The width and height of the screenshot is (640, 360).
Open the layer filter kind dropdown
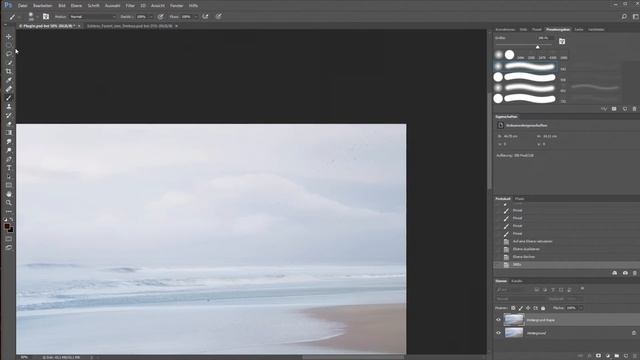[x=514, y=290]
